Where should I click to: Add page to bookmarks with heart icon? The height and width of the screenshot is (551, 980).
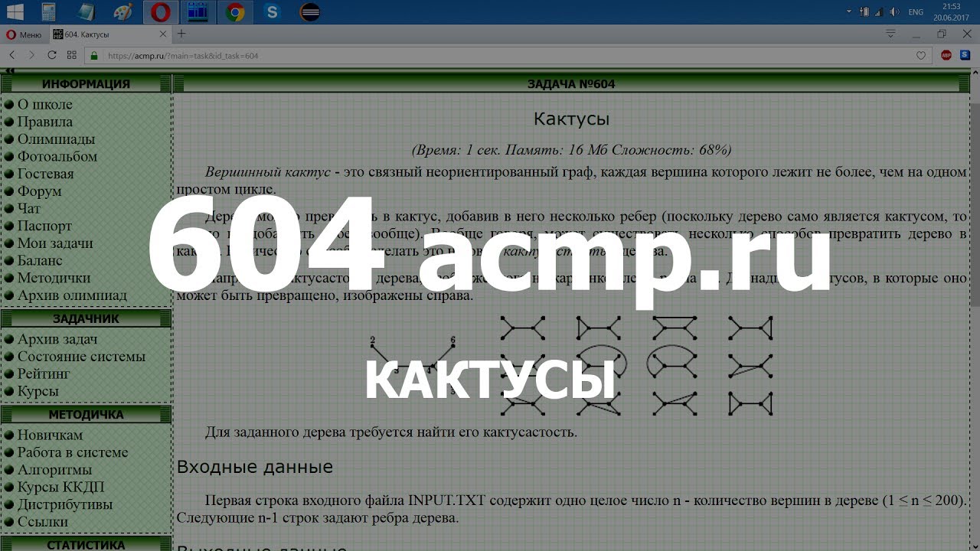[921, 55]
